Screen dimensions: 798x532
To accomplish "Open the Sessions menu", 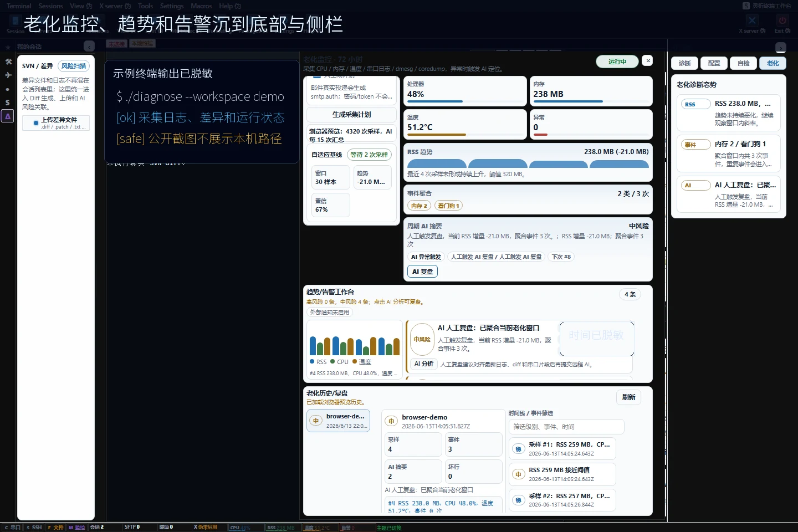I will pos(50,6).
